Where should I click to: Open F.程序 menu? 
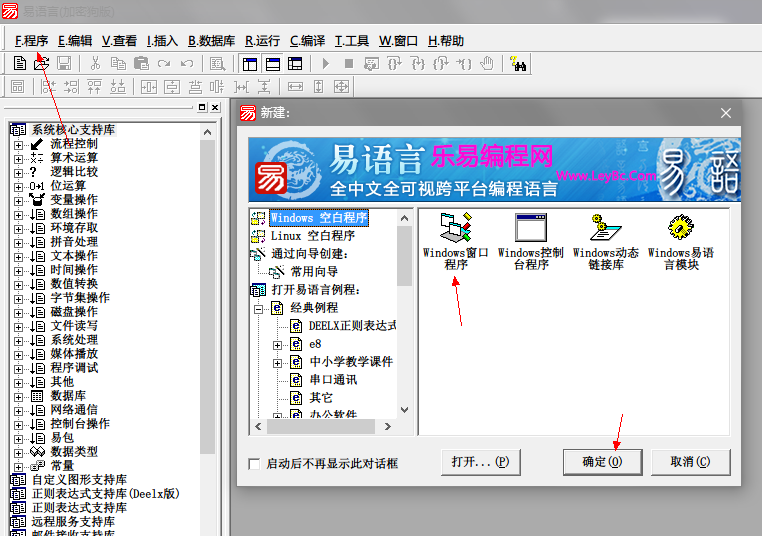click(x=31, y=41)
